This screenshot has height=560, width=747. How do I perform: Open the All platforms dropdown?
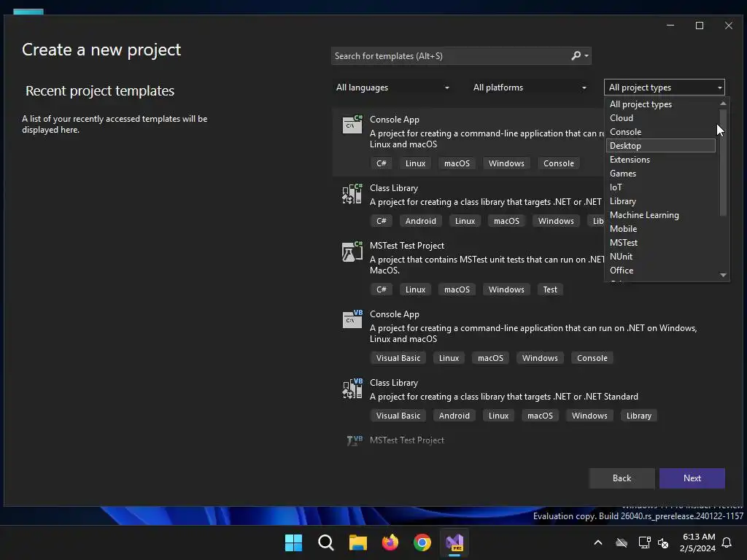coord(530,87)
